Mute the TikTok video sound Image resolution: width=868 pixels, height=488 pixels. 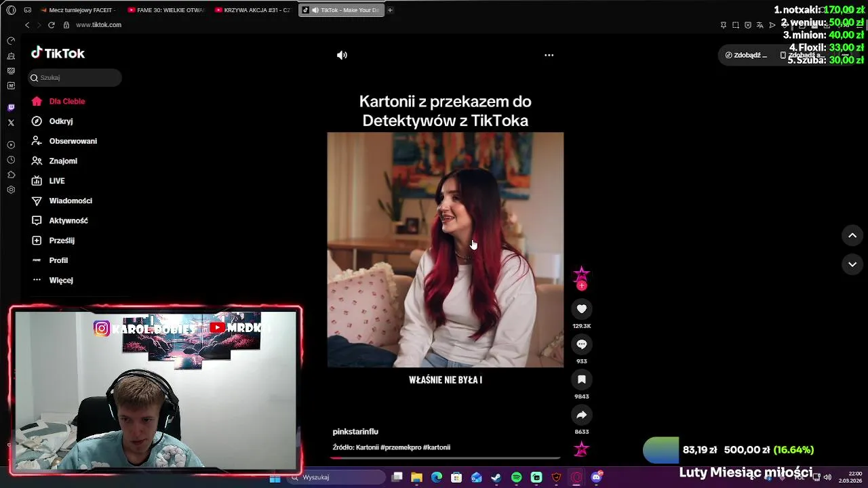click(342, 56)
